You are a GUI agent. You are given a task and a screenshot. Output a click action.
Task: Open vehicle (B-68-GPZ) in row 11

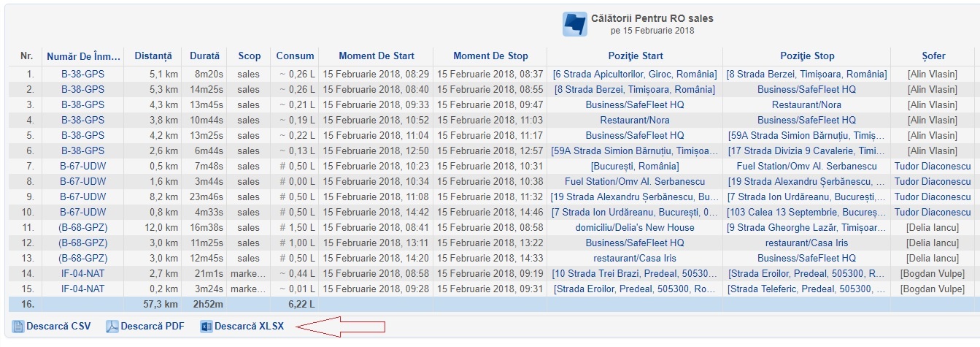[82, 228]
